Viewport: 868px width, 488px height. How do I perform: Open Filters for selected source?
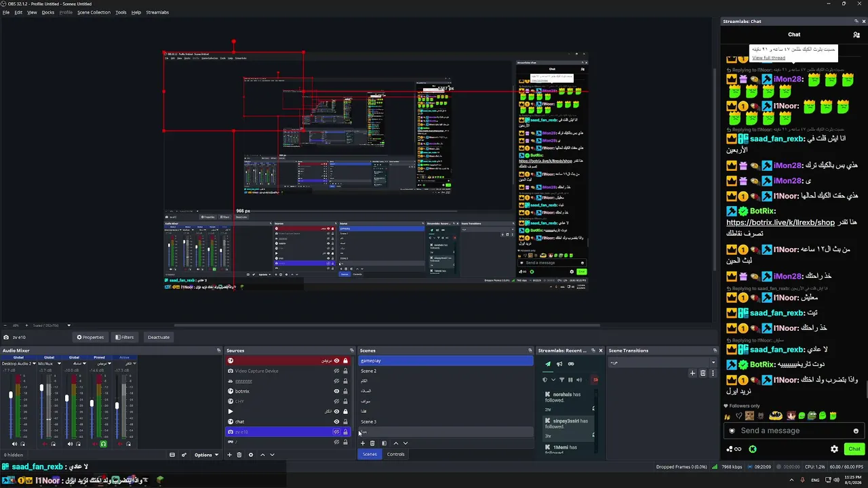(124, 337)
